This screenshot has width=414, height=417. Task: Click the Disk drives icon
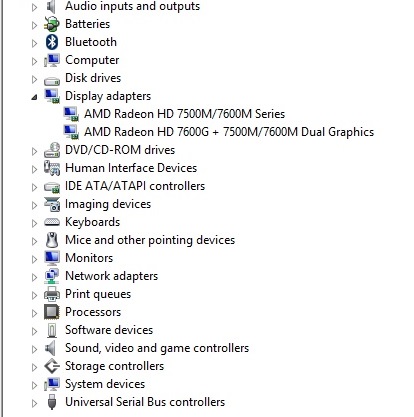click(x=52, y=80)
